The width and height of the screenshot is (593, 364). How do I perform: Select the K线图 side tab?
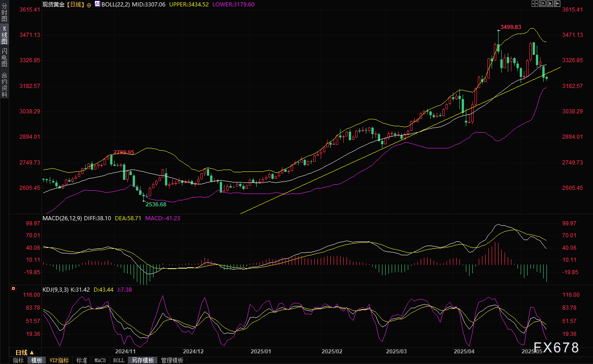pos(4,35)
